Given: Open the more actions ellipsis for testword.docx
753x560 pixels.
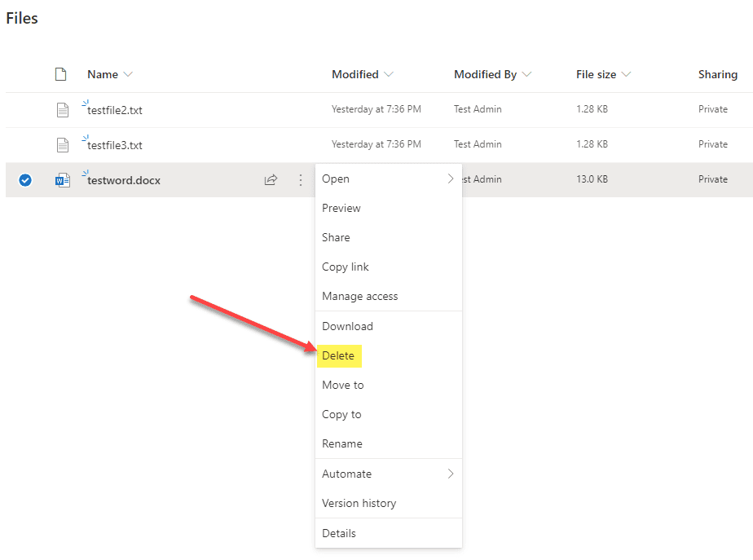Looking at the screenshot, I should pyautogui.click(x=300, y=179).
